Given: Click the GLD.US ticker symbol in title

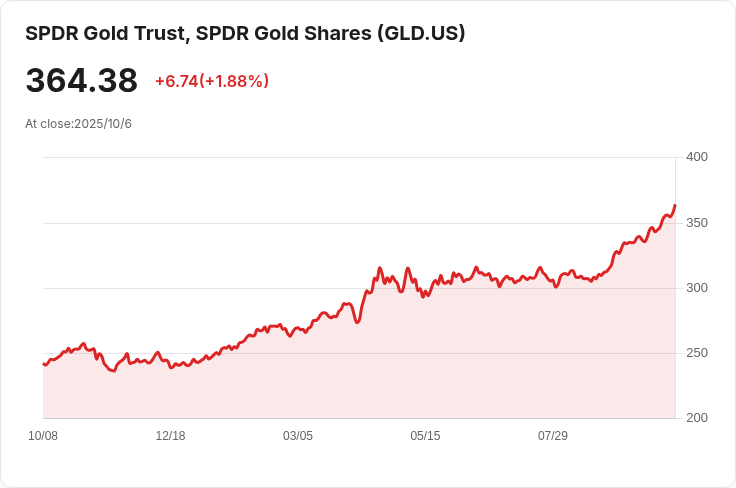Looking at the screenshot, I should point(419,33).
